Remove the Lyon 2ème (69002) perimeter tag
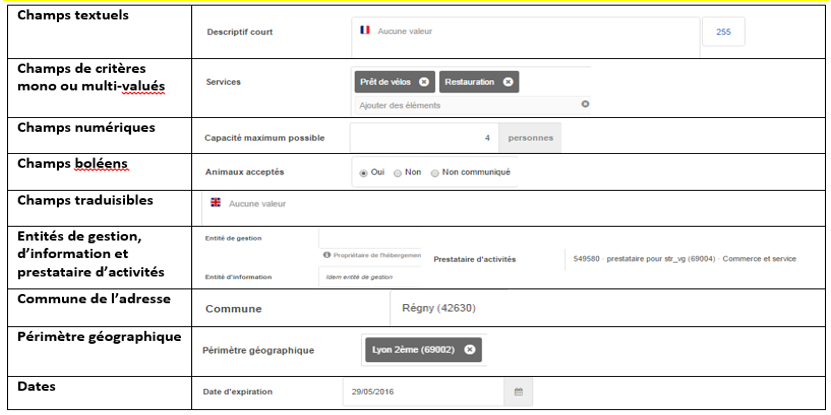The width and height of the screenshot is (831, 415). 470,350
